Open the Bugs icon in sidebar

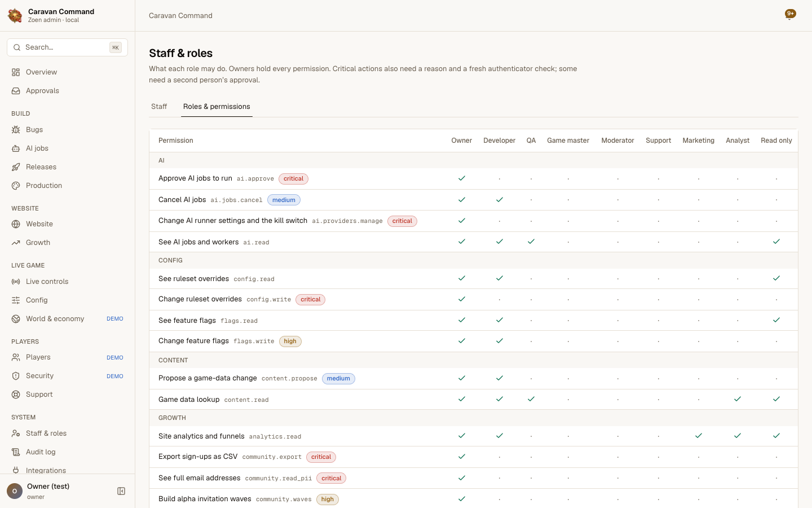click(x=16, y=130)
